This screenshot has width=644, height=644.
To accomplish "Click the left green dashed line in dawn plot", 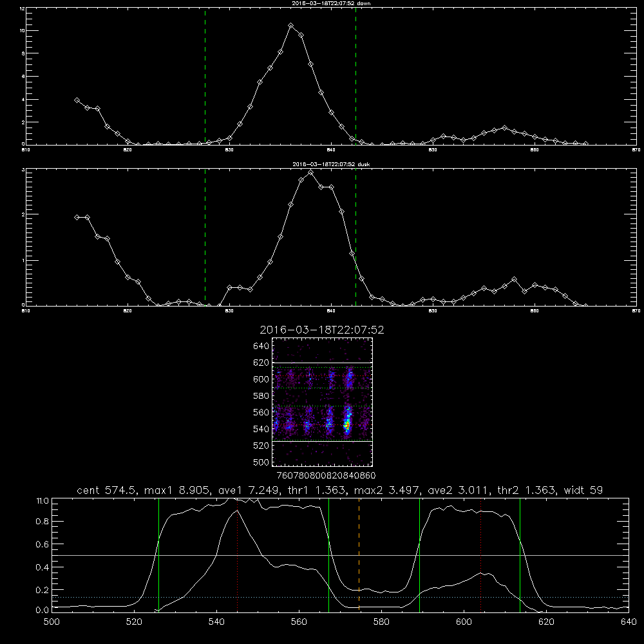I will point(205,76).
